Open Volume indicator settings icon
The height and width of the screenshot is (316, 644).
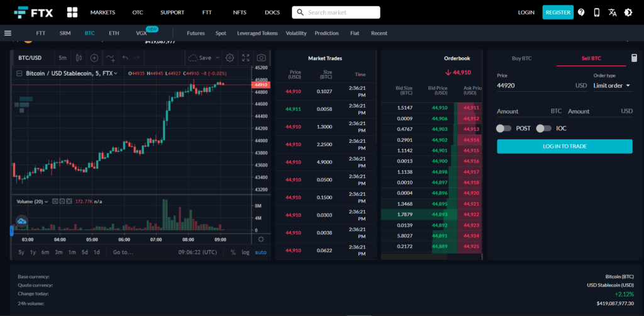62,201
